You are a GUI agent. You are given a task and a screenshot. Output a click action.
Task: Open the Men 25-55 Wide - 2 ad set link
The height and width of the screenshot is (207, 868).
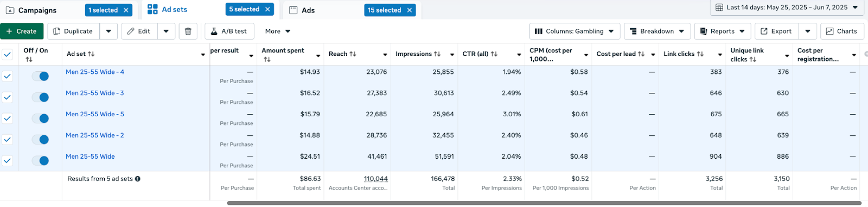(95, 135)
